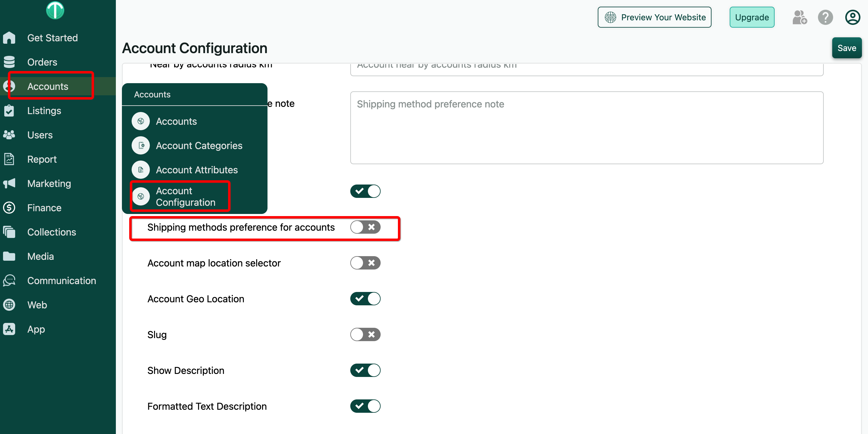Disable the Account Geo Location toggle
The image size is (868, 434).
tap(365, 299)
